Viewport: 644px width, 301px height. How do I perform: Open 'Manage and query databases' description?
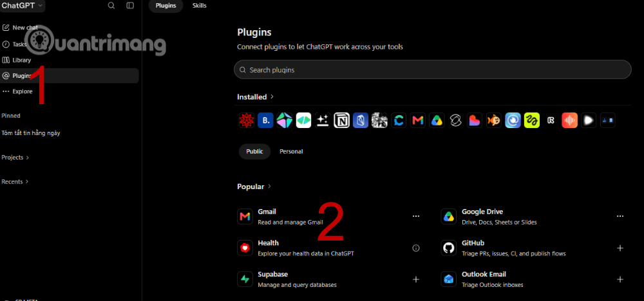298,284
